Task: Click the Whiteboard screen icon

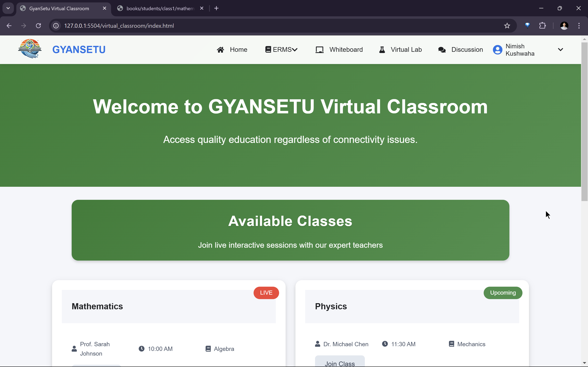Action: pyautogui.click(x=319, y=50)
